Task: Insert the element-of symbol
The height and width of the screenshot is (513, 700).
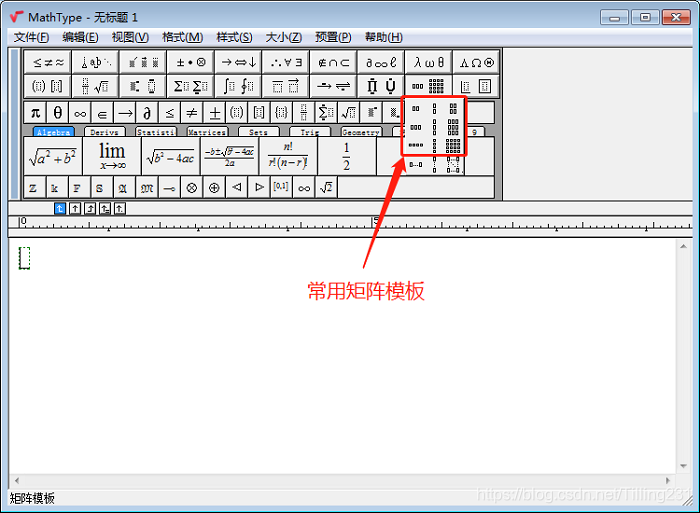Action: [x=102, y=113]
